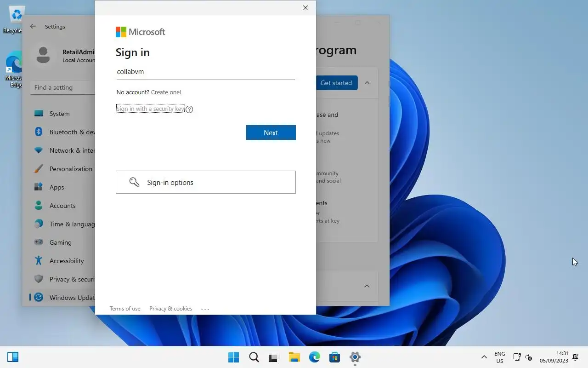Click the System monitor icon in sidebar
Screen dimensions: 588x368
pos(39,114)
